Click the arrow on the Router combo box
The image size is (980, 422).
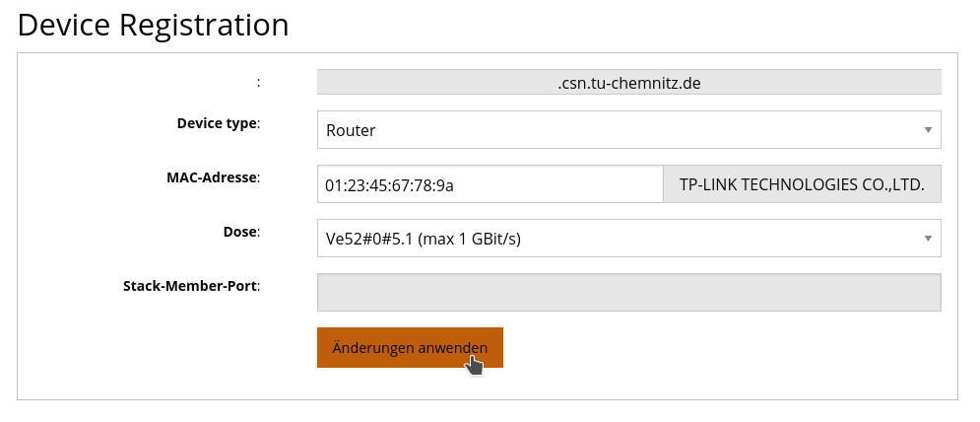click(928, 130)
